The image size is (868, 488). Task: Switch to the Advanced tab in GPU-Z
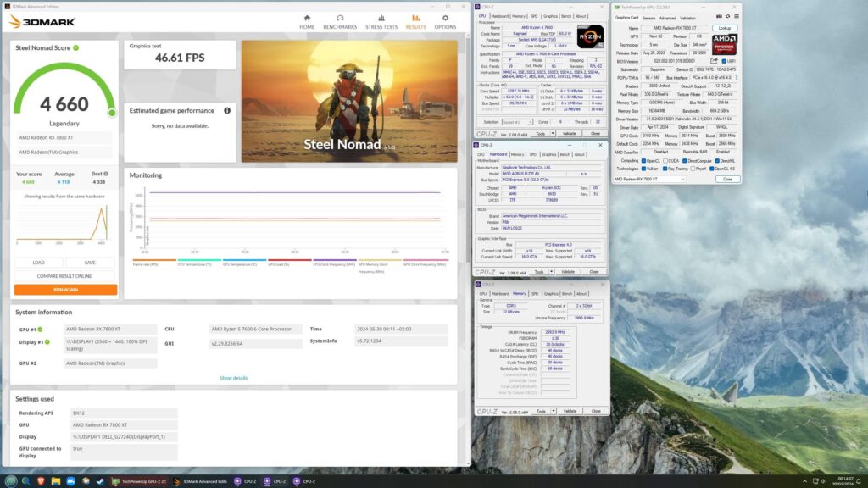point(668,19)
